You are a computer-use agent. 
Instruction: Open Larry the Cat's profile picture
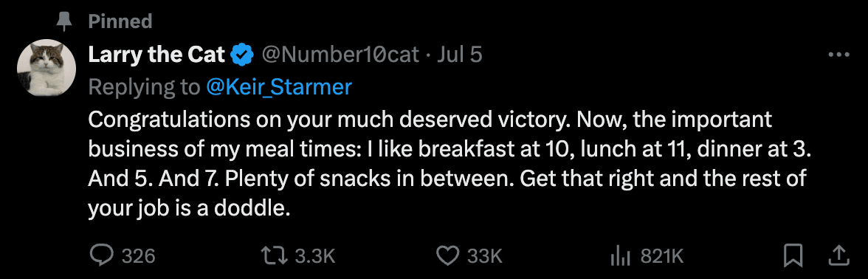[46, 68]
